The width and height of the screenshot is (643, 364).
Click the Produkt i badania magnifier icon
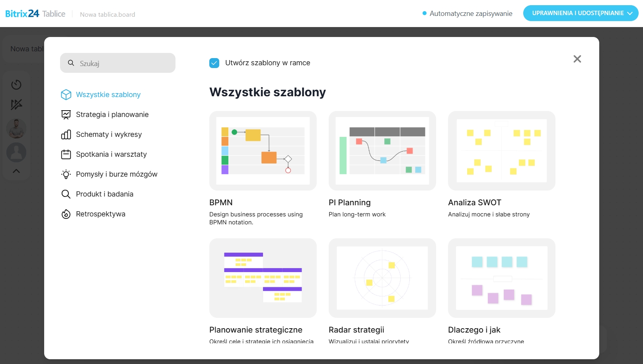tap(66, 194)
